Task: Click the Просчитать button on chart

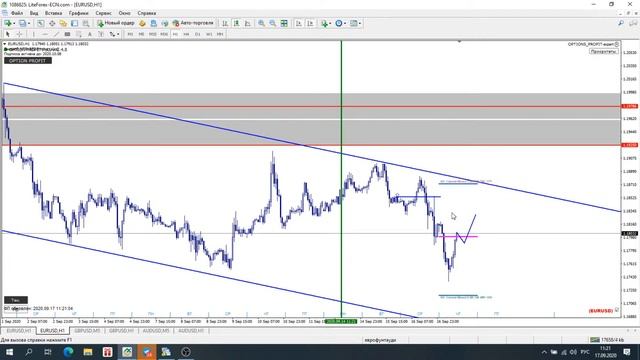Action: (603, 51)
